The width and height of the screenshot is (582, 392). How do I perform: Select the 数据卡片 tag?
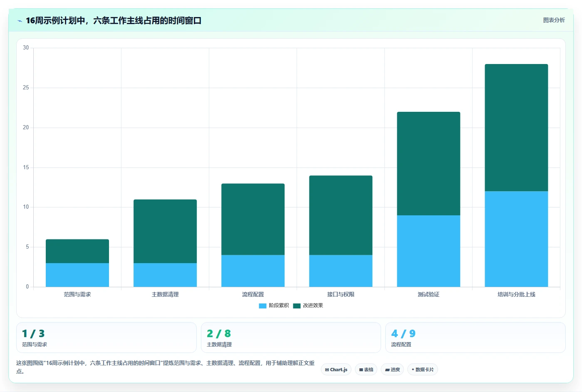pyautogui.click(x=423, y=370)
